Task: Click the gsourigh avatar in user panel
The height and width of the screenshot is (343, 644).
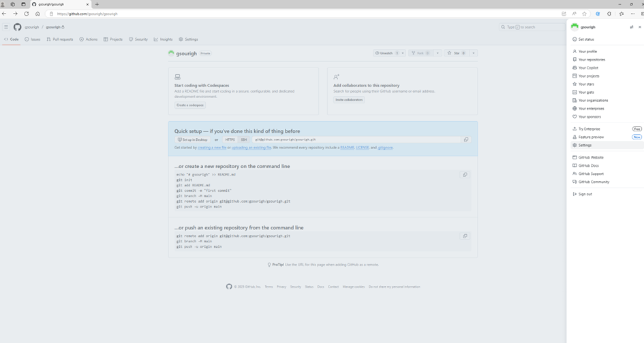Action: [574, 27]
